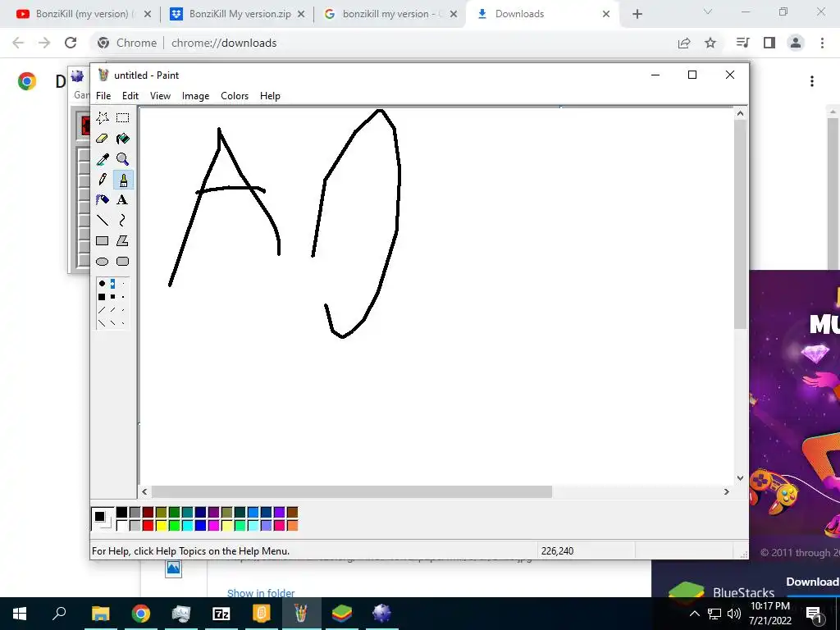Choose the large square brush shape

click(x=102, y=297)
